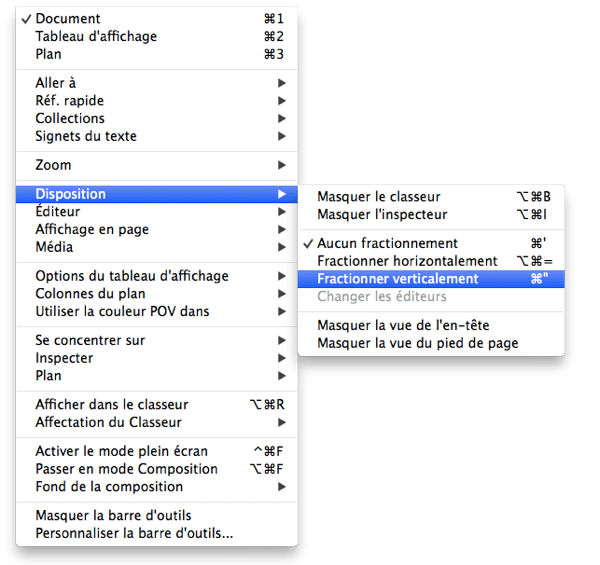Open the Zoom submenu

point(53,165)
